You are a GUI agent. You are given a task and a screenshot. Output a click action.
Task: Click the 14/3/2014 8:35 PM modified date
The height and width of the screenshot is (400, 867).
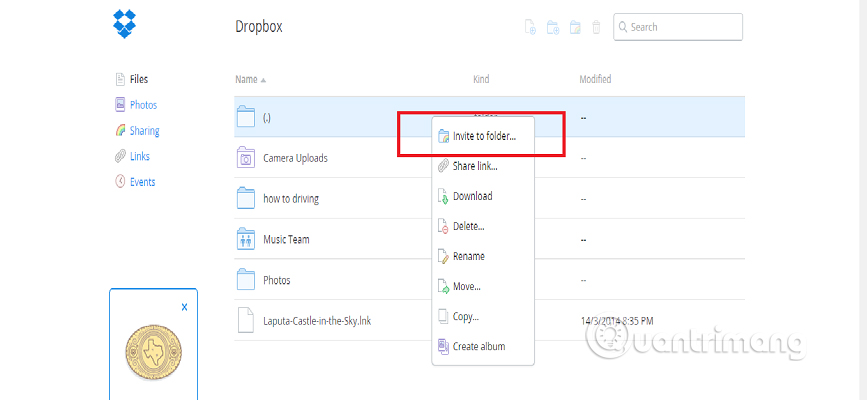618,321
